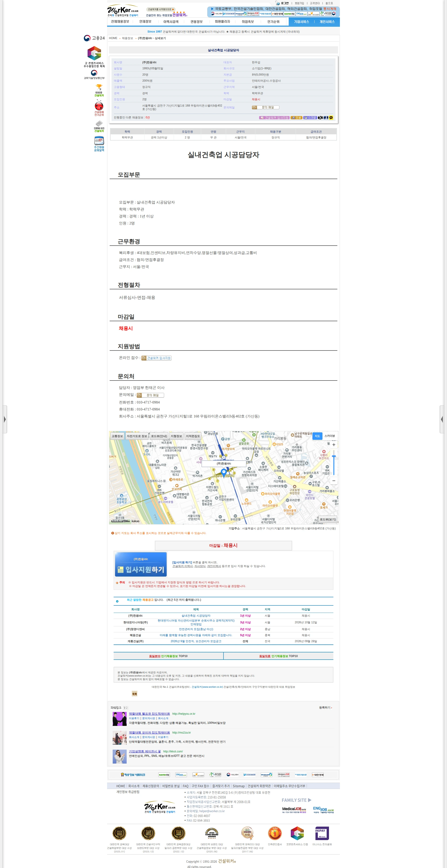This screenshot has height=868, width=447.
Task: Toggle 자전거도로 정보 overlay on map
Action: tap(137, 436)
